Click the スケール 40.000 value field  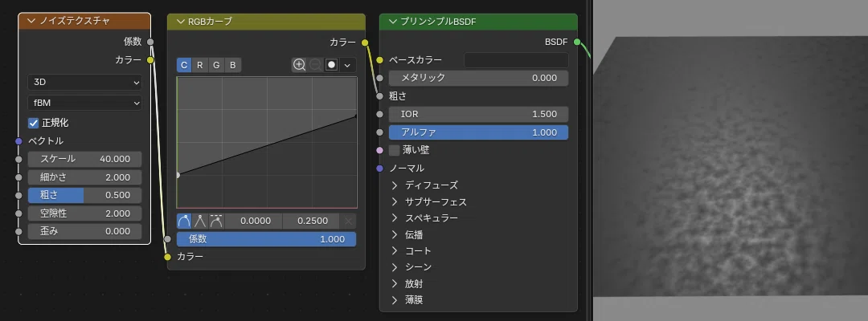pos(84,159)
